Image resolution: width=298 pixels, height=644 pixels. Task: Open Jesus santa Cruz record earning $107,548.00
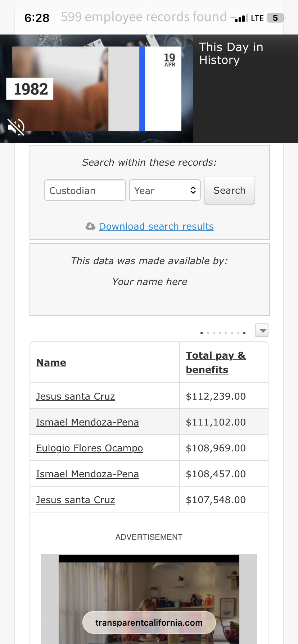(76, 500)
